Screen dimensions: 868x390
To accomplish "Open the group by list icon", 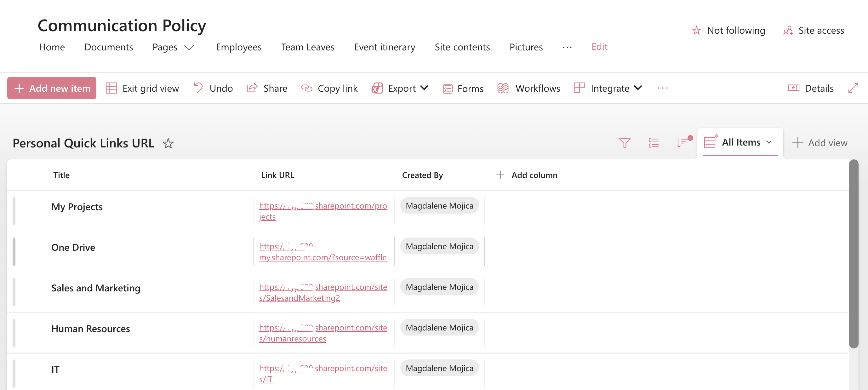I will pyautogui.click(x=653, y=143).
